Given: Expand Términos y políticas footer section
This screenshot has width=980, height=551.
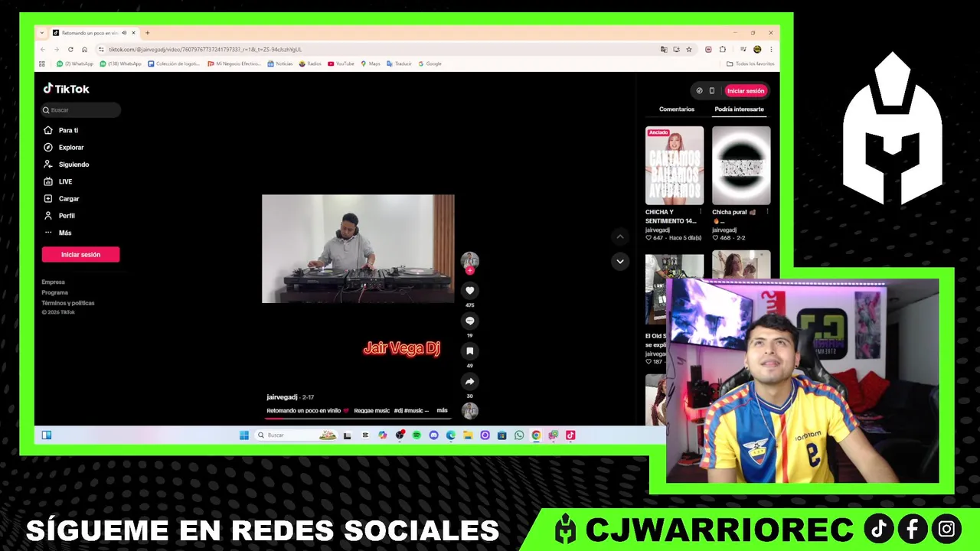Looking at the screenshot, I should tap(68, 303).
